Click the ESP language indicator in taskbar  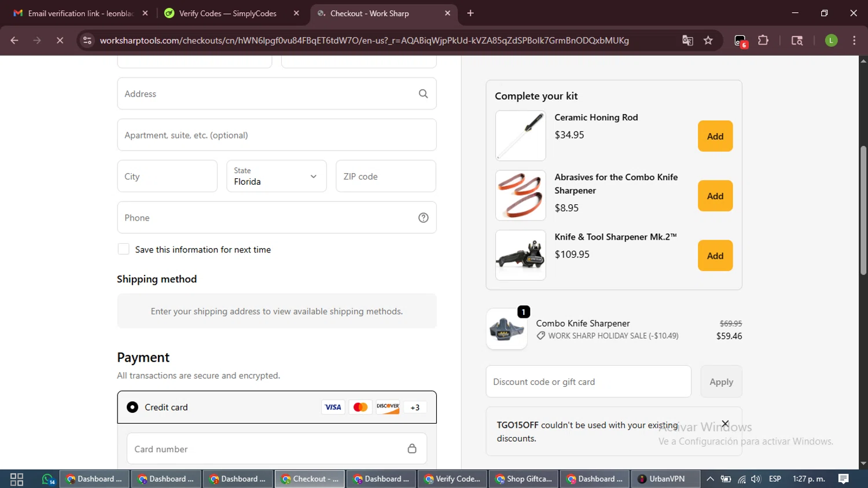pos(775,479)
